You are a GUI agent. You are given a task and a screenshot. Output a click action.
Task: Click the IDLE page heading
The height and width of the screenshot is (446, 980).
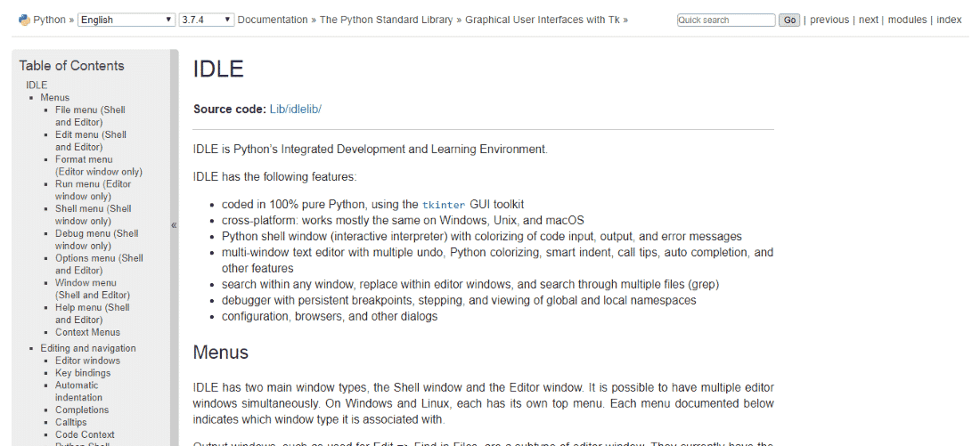[x=218, y=69]
